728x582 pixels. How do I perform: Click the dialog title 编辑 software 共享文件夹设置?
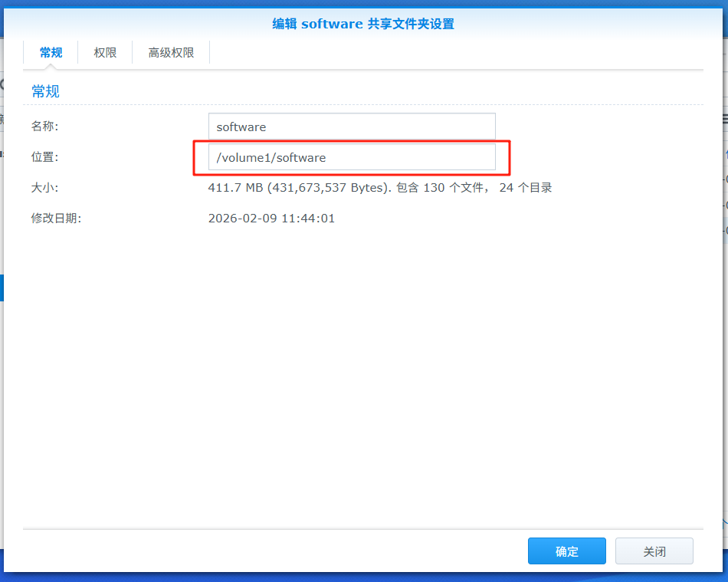363,24
